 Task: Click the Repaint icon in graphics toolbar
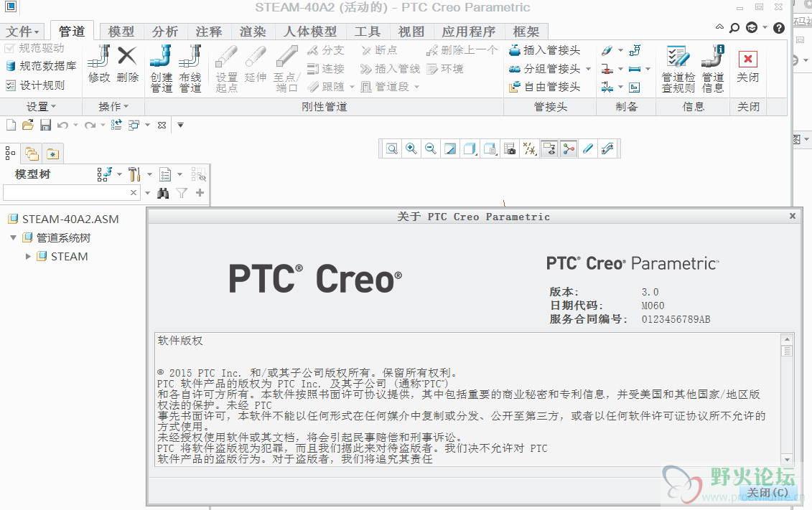pyautogui.click(x=450, y=149)
